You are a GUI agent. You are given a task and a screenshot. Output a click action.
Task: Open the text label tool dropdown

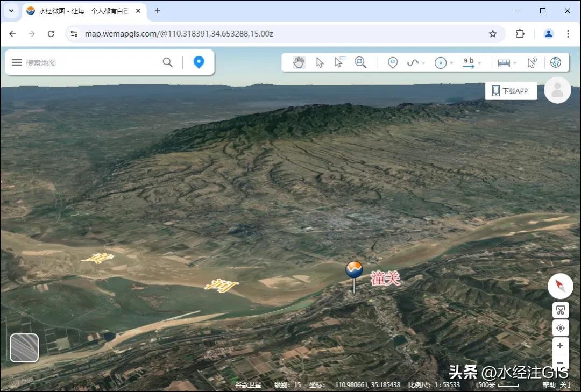479,63
